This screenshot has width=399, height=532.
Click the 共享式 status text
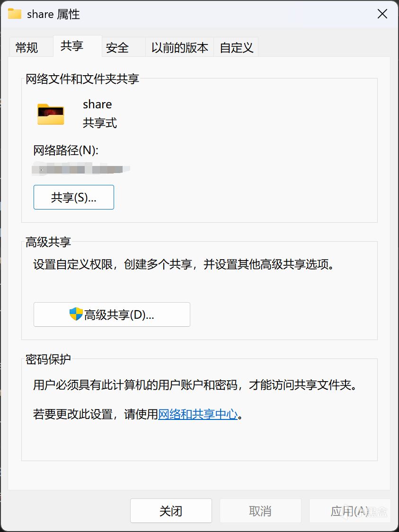(100, 123)
